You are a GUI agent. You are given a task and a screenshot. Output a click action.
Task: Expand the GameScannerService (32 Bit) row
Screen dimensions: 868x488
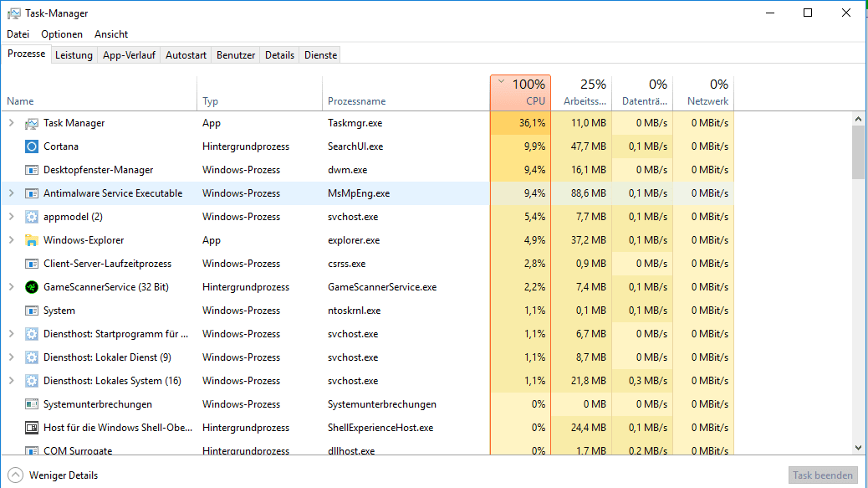11,287
